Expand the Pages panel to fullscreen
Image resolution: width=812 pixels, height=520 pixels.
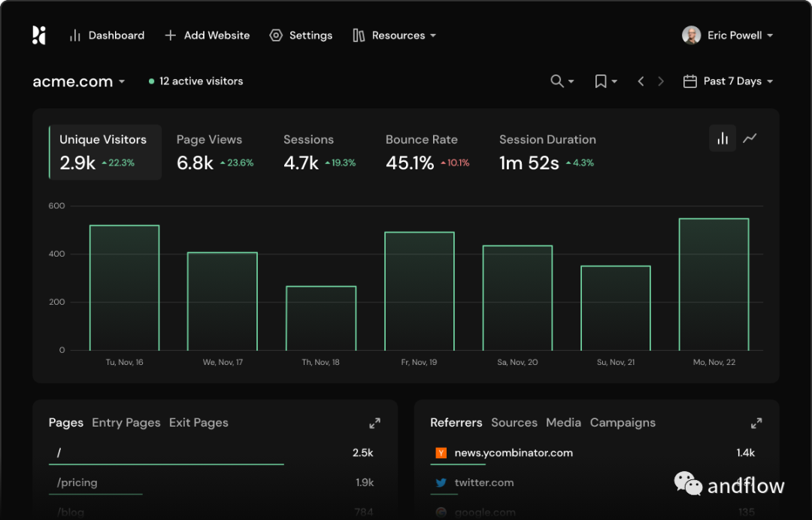click(x=374, y=424)
